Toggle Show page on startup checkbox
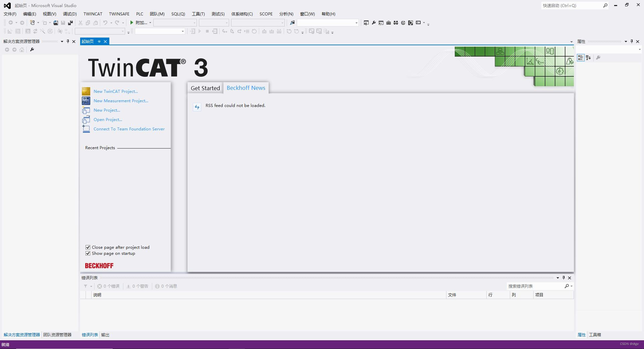 88,253
